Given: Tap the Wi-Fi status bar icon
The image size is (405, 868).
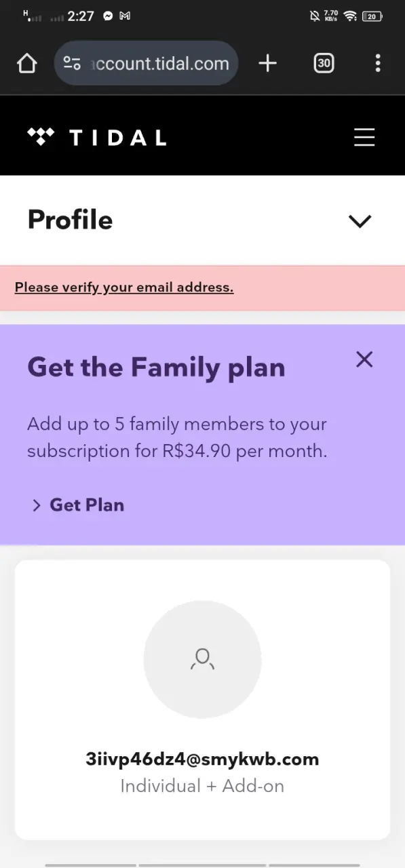Looking at the screenshot, I should click(350, 16).
